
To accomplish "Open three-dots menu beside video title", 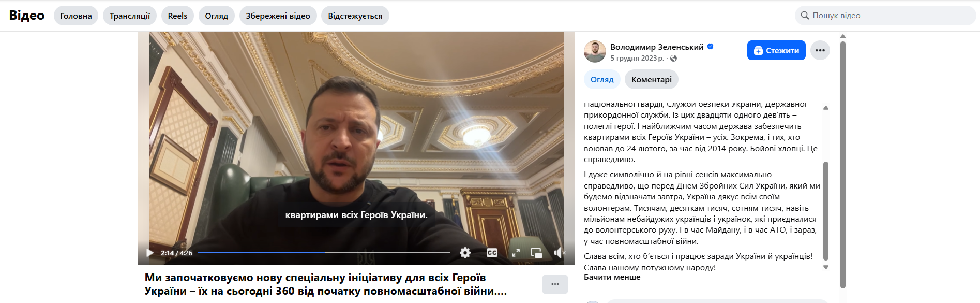I will [x=555, y=284].
